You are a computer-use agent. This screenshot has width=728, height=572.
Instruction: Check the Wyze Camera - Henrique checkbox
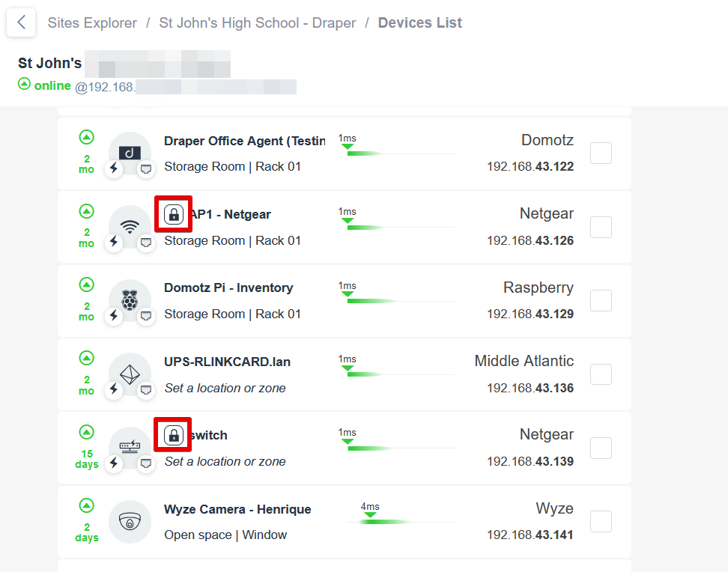point(601,521)
